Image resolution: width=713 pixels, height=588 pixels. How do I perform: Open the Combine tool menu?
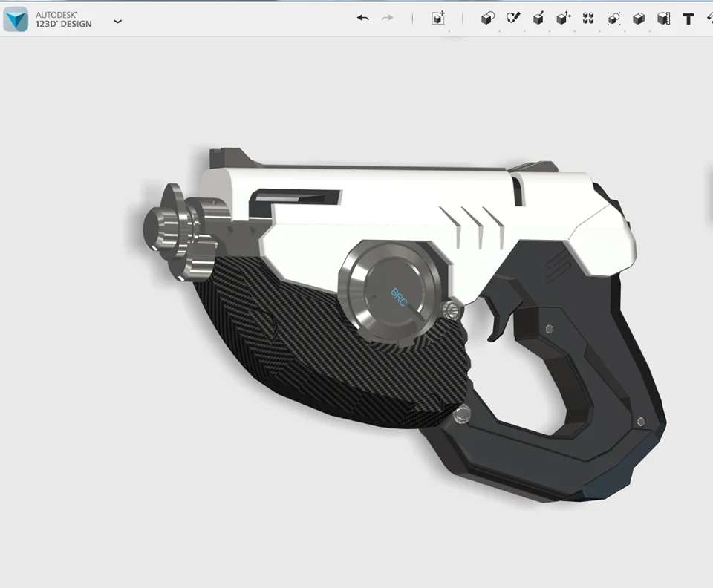(639, 18)
